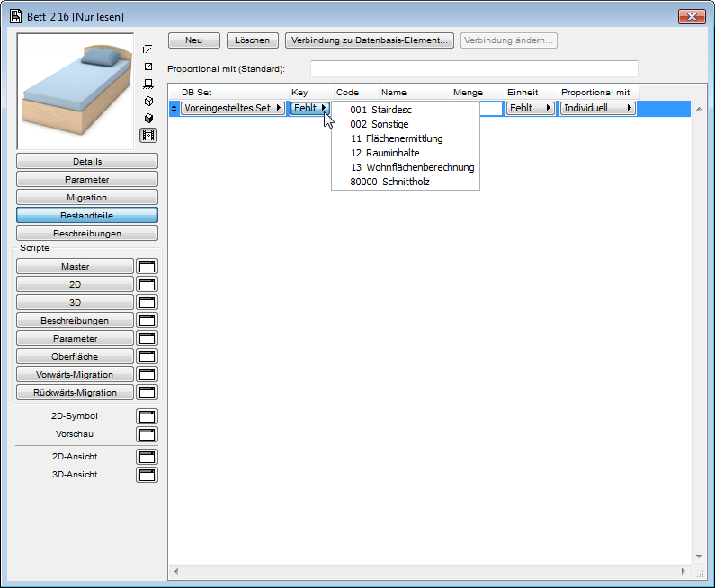715x588 pixels.
Task: Open the Beschreibungen script
Action: coord(76,320)
